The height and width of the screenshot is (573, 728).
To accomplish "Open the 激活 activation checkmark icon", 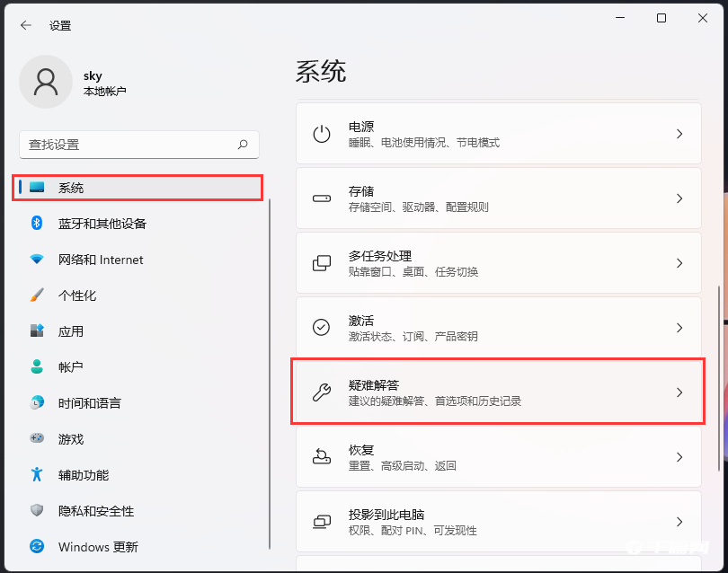I will (x=321, y=327).
